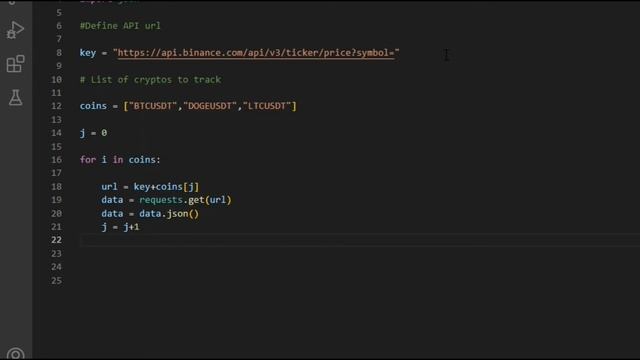Click "url = key+coins[j]" line
Screen dimensions: 640x360
click(x=150, y=187)
